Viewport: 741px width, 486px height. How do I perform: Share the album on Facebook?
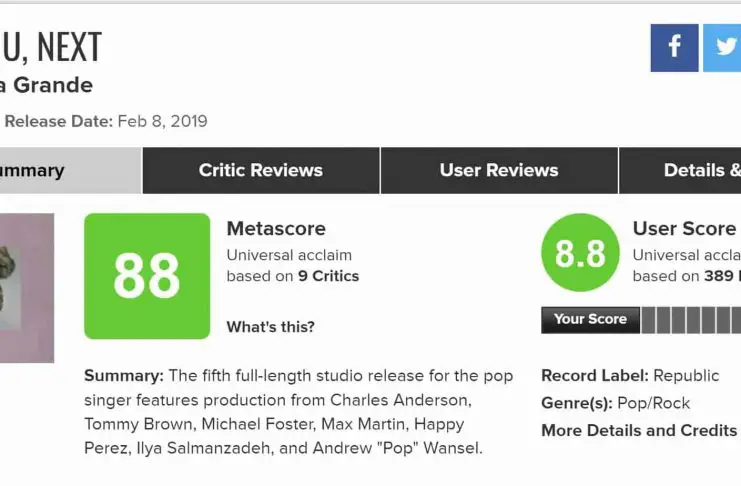click(674, 48)
